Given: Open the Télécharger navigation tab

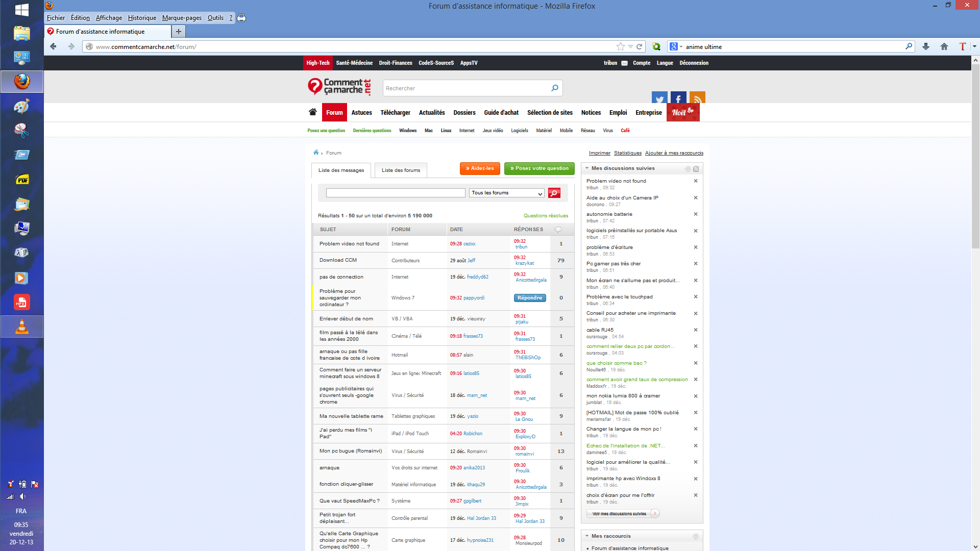Looking at the screenshot, I should pos(395,113).
